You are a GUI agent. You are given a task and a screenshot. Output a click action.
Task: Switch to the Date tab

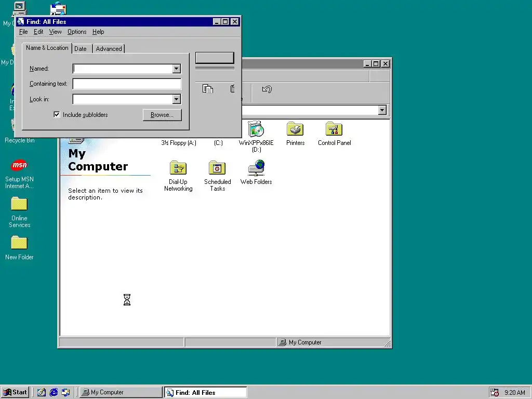(81, 49)
